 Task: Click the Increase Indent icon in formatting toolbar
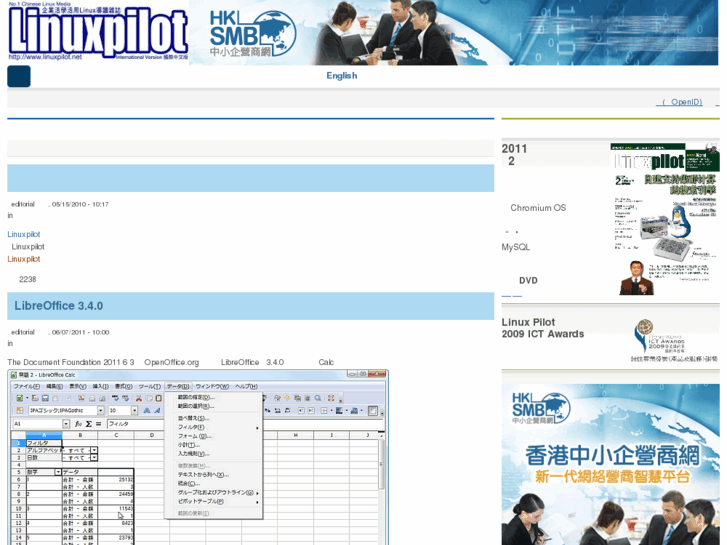coord(311,410)
